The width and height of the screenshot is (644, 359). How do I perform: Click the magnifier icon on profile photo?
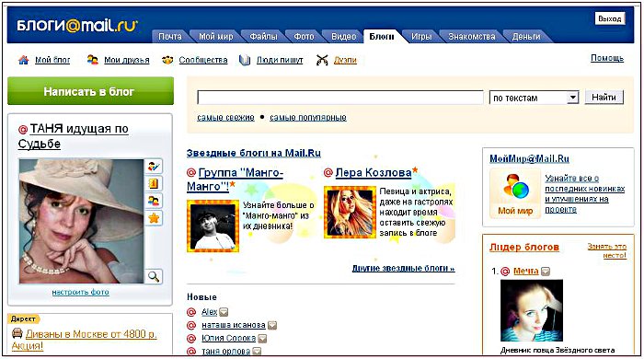tap(154, 276)
